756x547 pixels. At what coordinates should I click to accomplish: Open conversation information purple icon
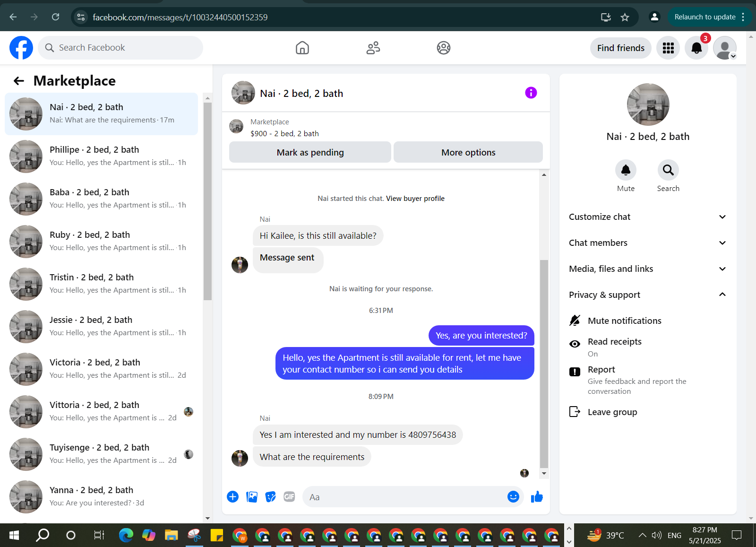point(531,93)
